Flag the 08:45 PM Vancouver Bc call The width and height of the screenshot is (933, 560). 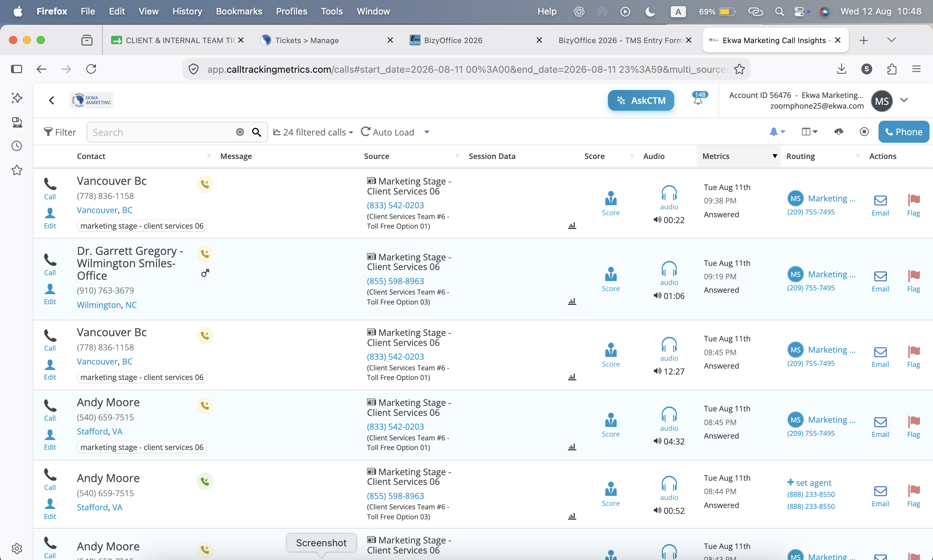coord(913,357)
